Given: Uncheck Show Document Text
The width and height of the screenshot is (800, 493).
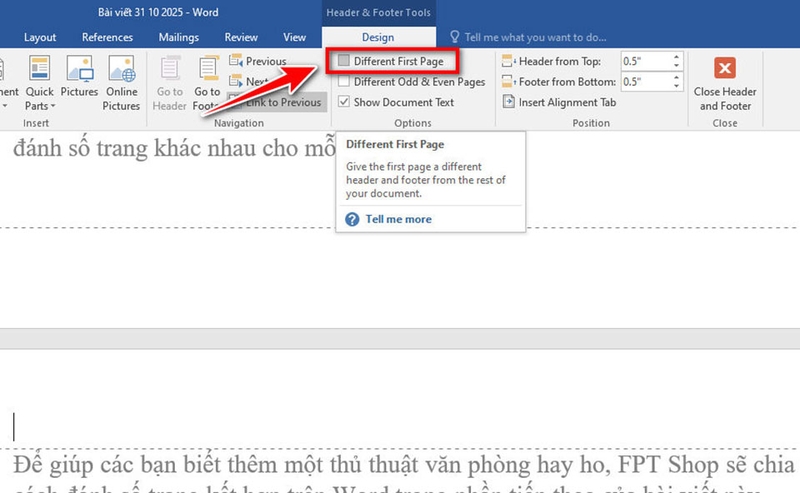Looking at the screenshot, I should click(344, 102).
